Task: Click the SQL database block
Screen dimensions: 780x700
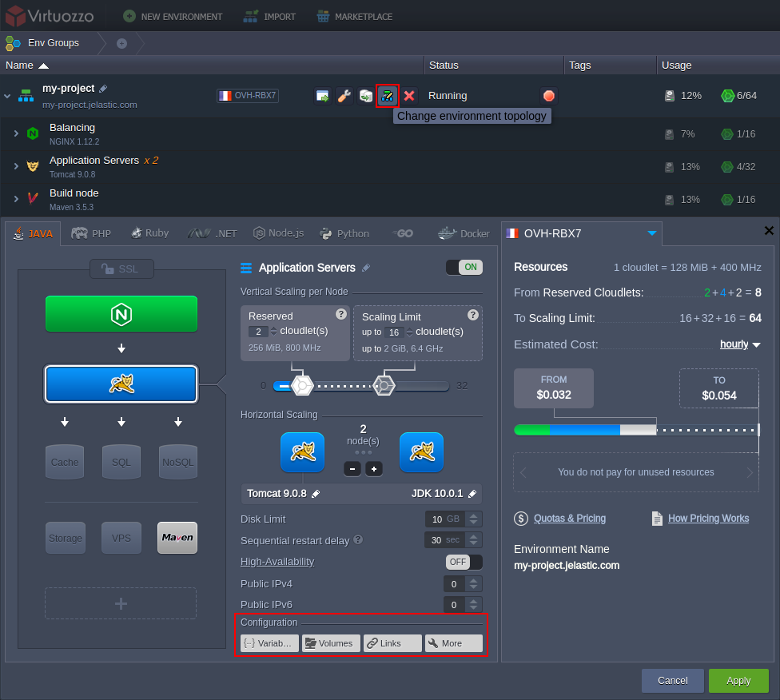Action: click(121, 462)
